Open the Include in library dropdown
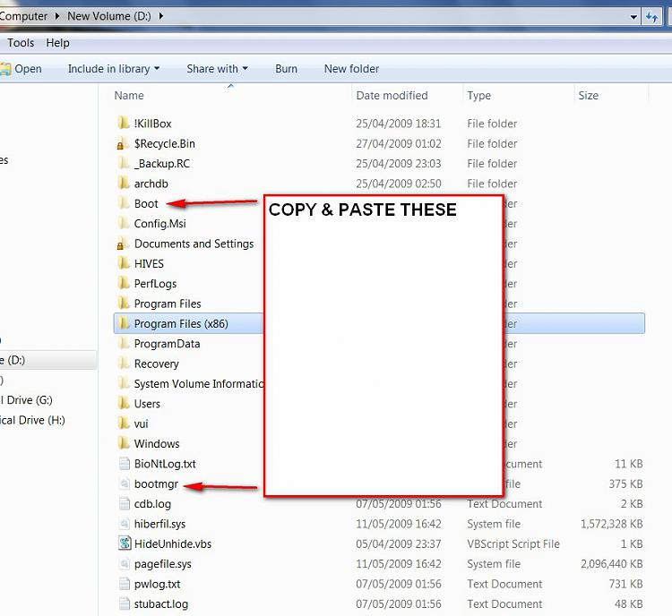 coord(114,69)
